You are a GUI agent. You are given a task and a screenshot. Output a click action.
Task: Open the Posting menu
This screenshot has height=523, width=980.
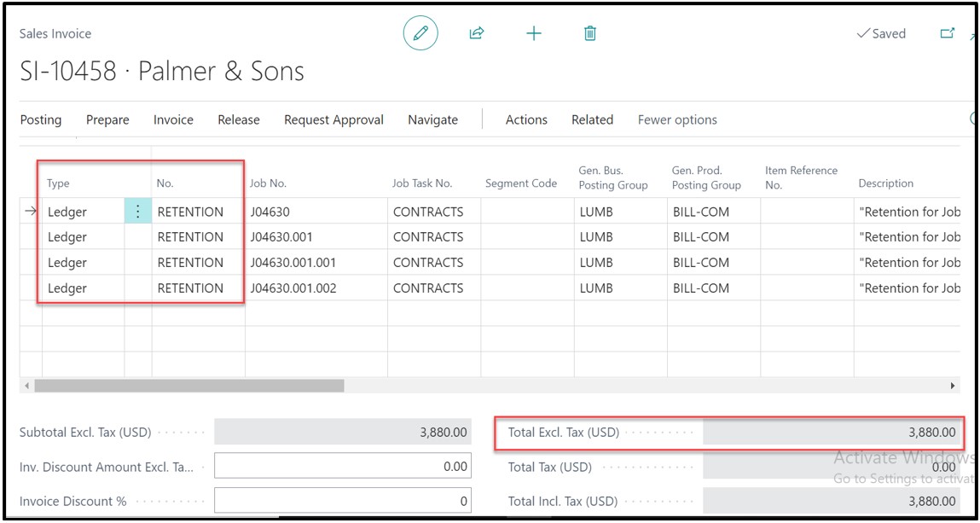[x=41, y=120]
